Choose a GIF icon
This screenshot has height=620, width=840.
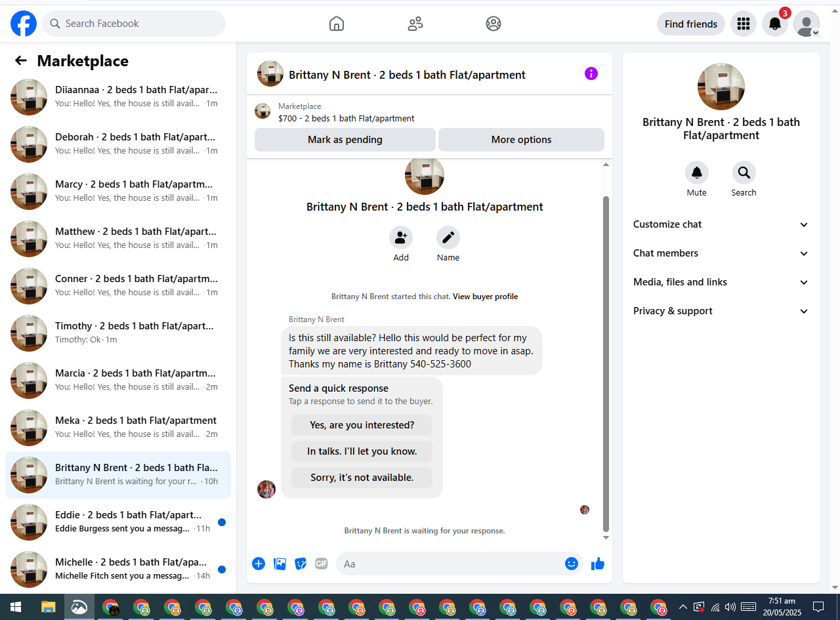point(321,564)
